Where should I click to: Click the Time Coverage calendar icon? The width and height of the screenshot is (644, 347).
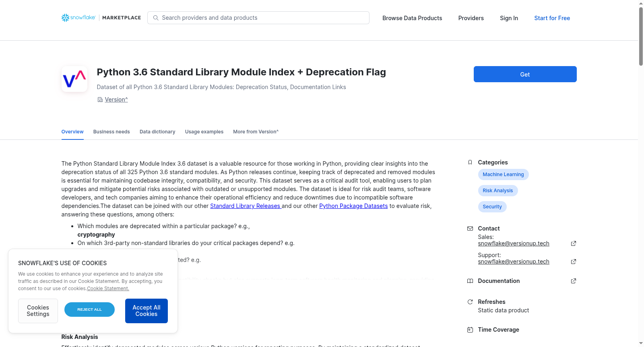click(470, 330)
